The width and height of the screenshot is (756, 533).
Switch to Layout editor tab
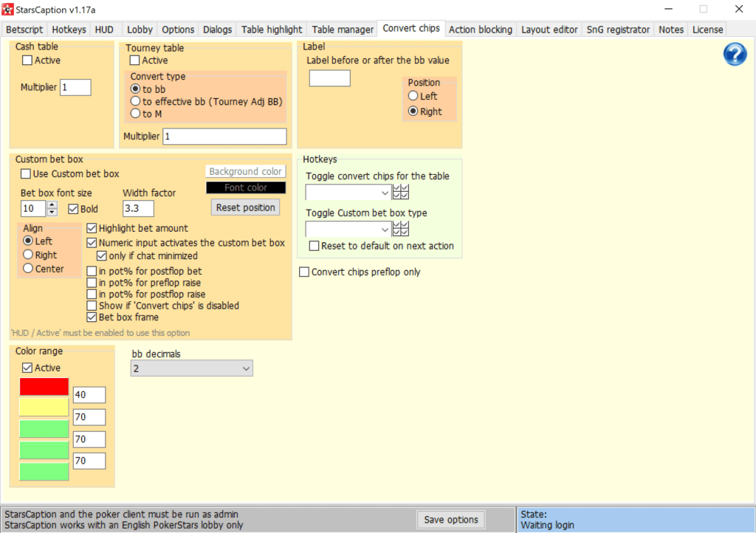549,30
